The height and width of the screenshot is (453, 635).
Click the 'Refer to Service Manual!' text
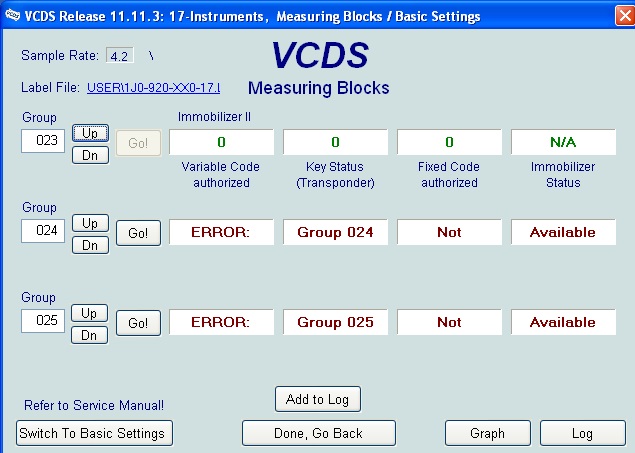pyautogui.click(x=94, y=405)
